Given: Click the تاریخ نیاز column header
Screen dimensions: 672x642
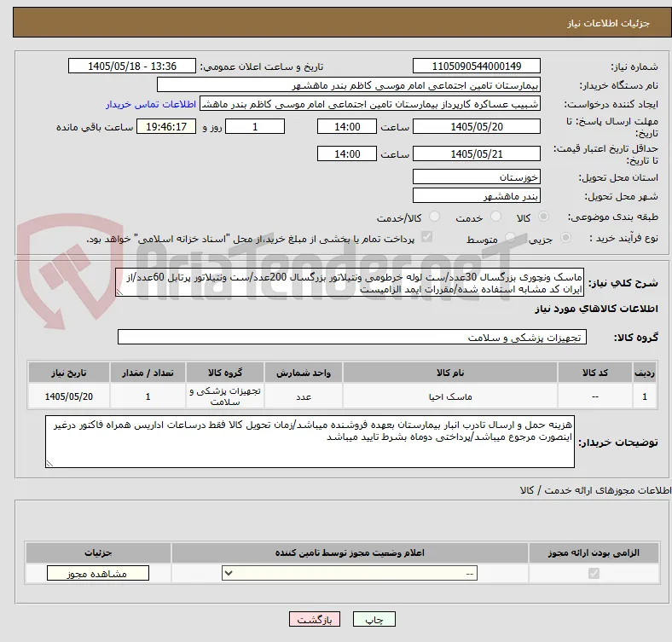Looking at the screenshot, I should point(69,373).
